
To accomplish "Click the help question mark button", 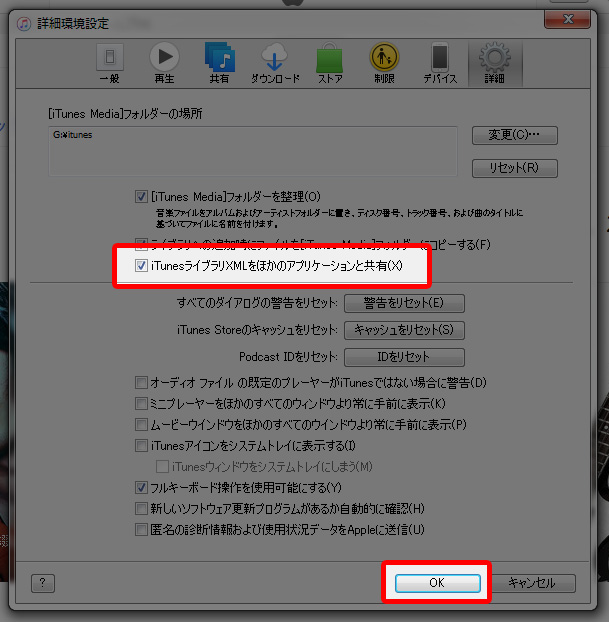I will pos(42,583).
